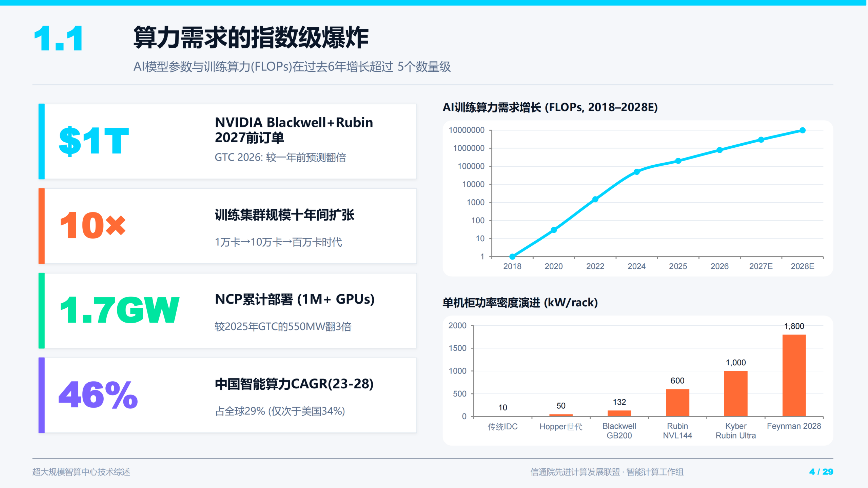Click footer text 信通院先进计算发展联盟 · 智能计算工作组
This screenshot has width=868, height=488.
pos(607,472)
